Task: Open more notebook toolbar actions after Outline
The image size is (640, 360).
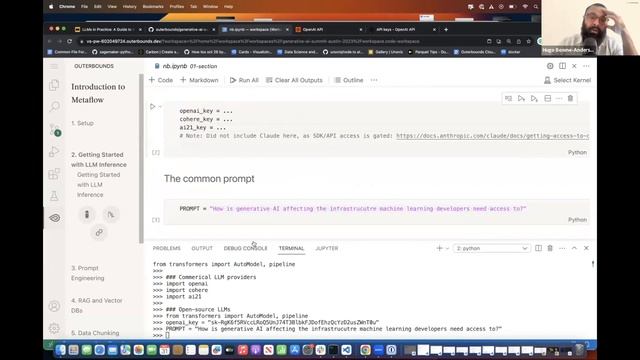Action: 374,80
